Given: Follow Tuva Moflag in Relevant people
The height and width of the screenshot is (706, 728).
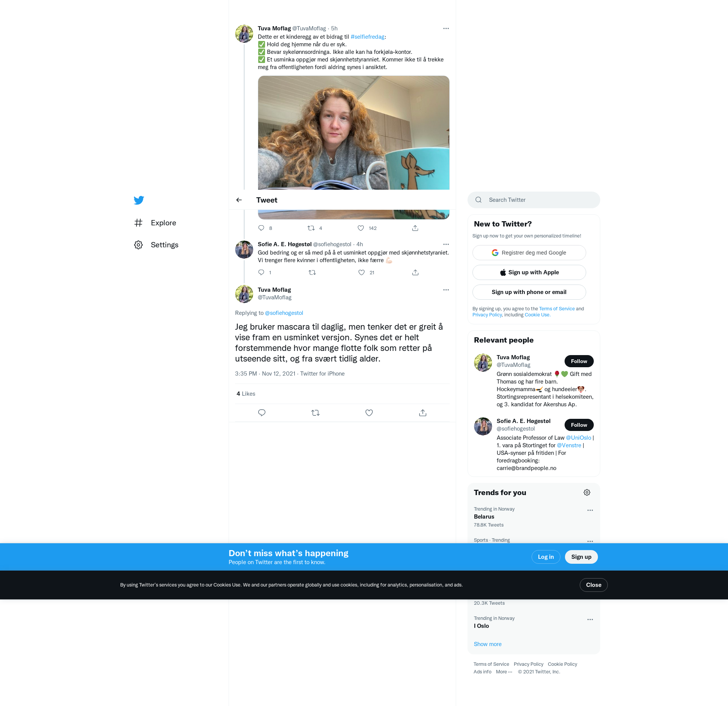Looking at the screenshot, I should (579, 361).
